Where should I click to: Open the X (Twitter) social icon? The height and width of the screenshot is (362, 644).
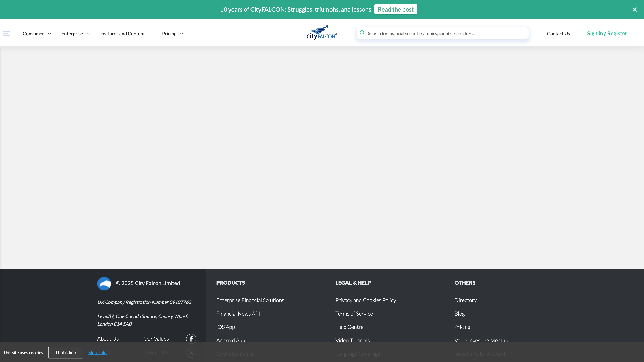click(191, 353)
